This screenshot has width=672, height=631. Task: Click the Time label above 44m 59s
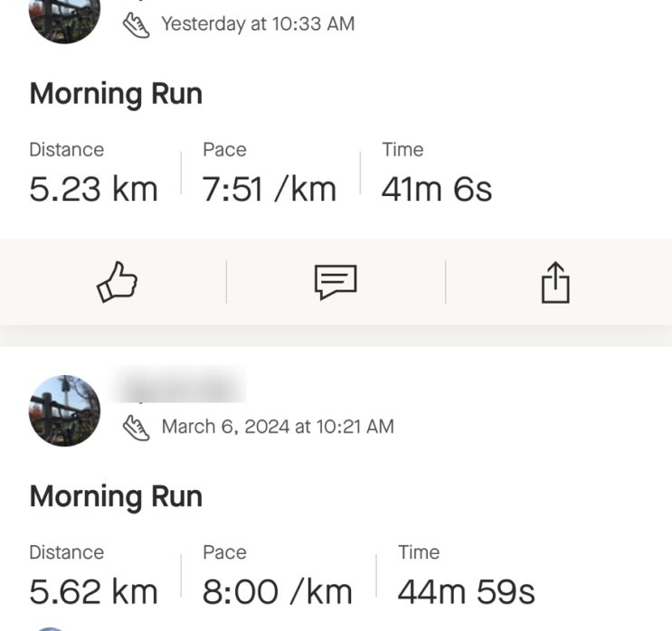pyautogui.click(x=419, y=552)
